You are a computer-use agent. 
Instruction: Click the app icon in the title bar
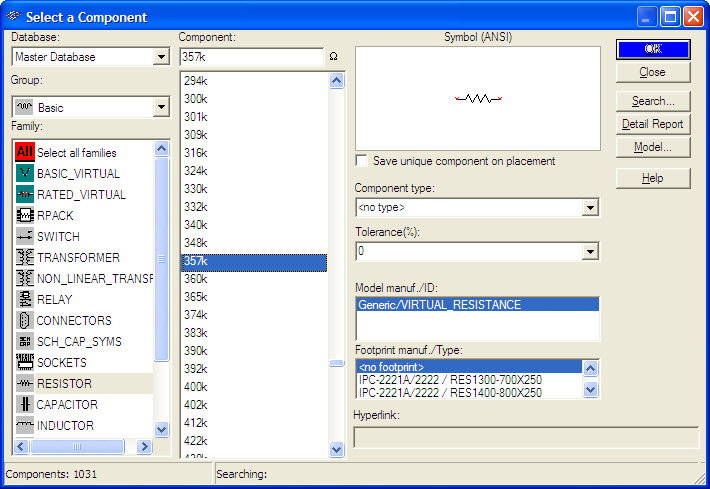pyautogui.click(x=13, y=17)
